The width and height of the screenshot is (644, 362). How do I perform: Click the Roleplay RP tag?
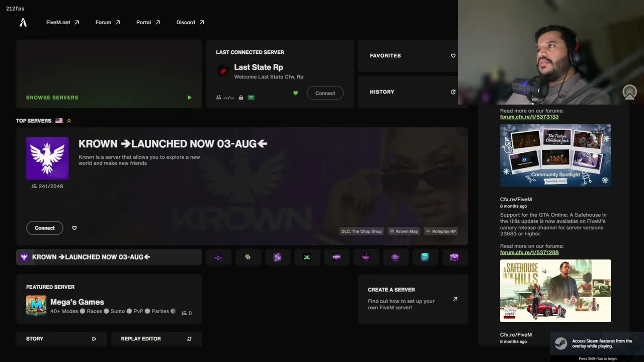click(x=441, y=231)
